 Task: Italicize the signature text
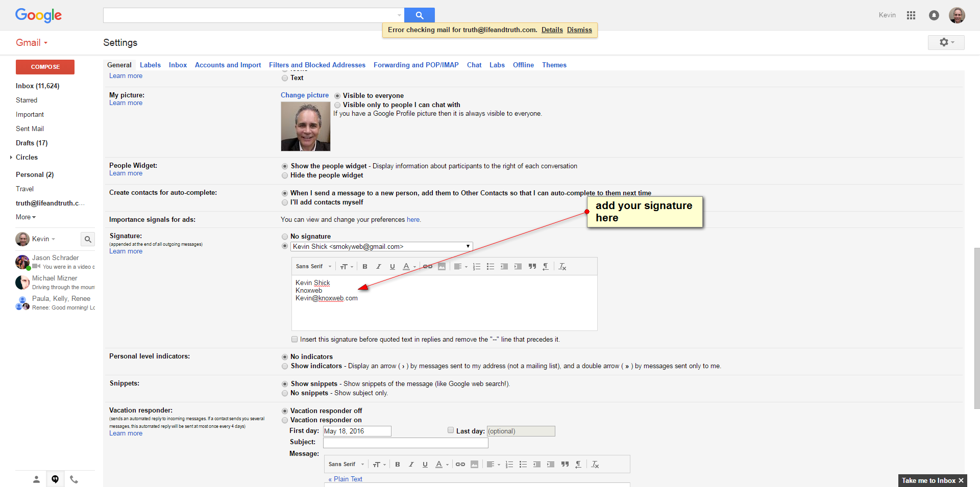pos(379,266)
